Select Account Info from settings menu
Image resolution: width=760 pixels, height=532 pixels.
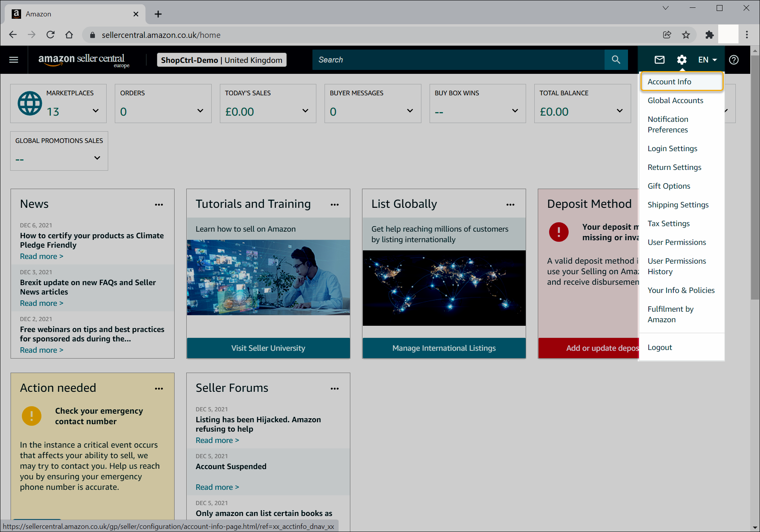tap(682, 82)
